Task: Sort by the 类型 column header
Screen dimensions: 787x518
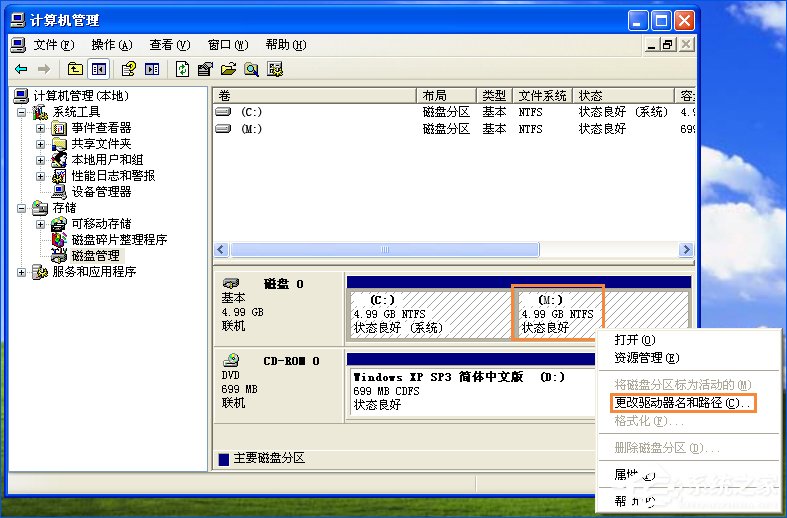Action: pyautogui.click(x=494, y=95)
